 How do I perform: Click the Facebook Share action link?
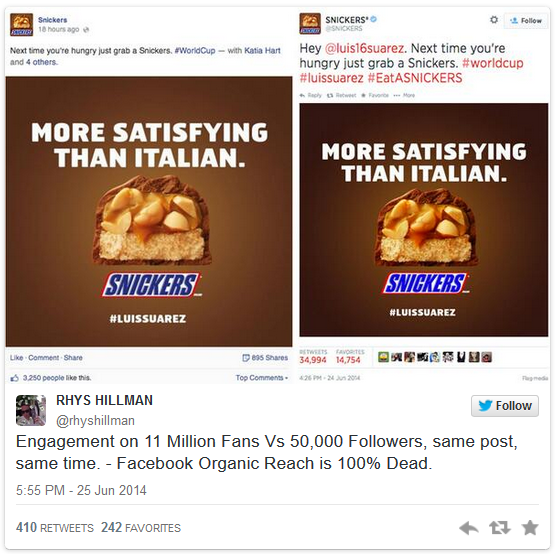pos(73,358)
